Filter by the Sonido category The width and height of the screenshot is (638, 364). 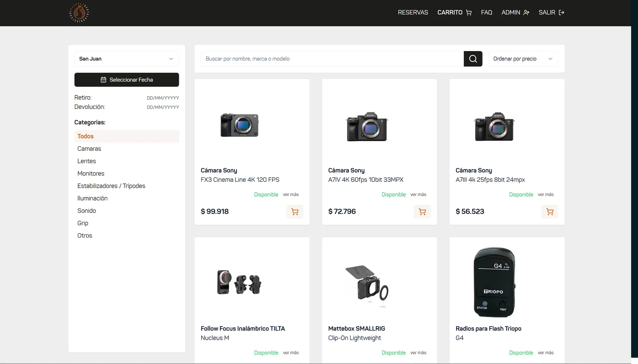pyautogui.click(x=87, y=211)
